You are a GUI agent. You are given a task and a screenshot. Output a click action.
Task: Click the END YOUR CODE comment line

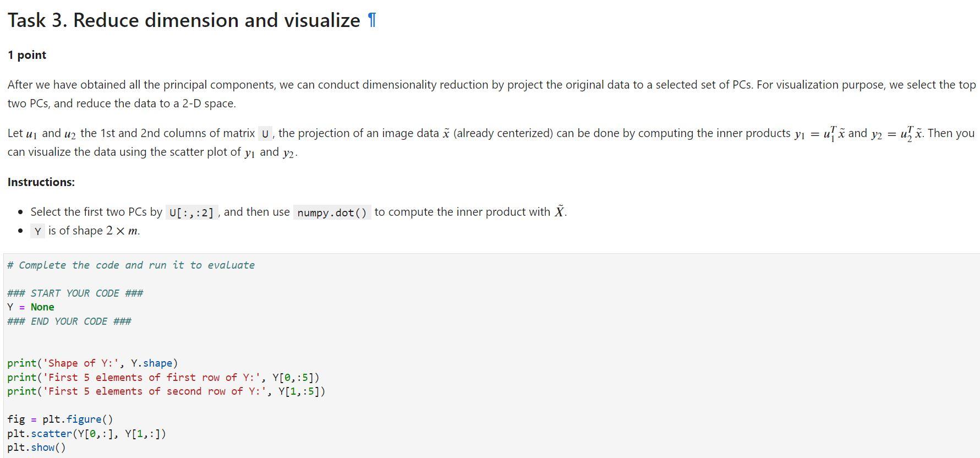[69, 321]
